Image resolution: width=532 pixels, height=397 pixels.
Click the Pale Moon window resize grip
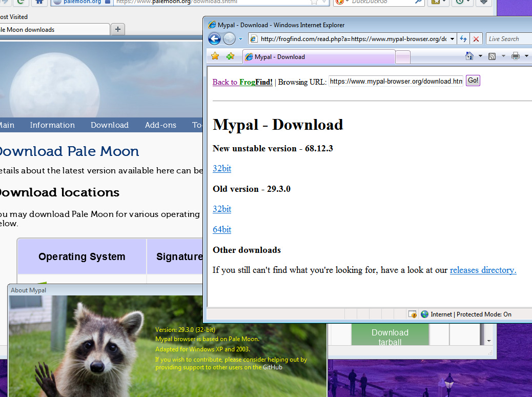pyautogui.click(x=490, y=352)
